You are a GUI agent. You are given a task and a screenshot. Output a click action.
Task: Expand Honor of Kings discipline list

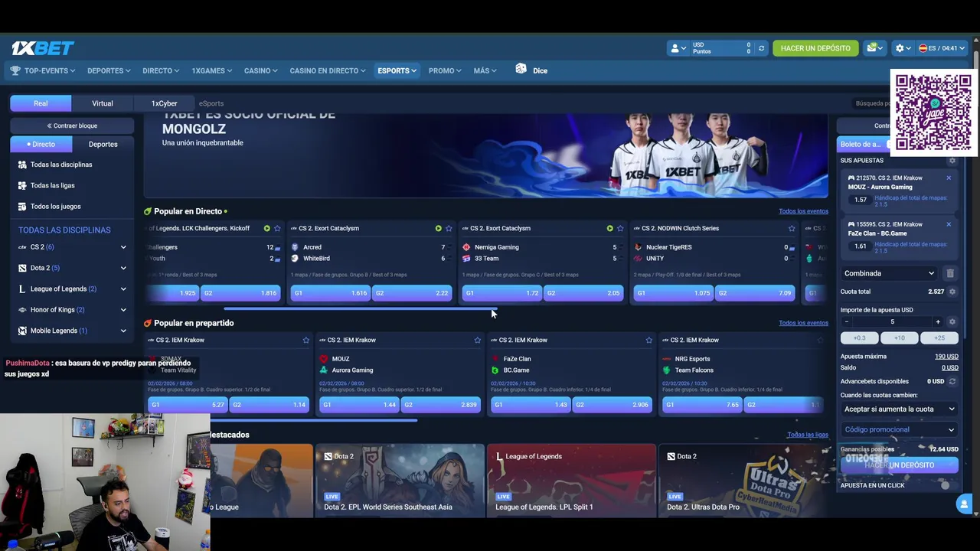click(123, 310)
